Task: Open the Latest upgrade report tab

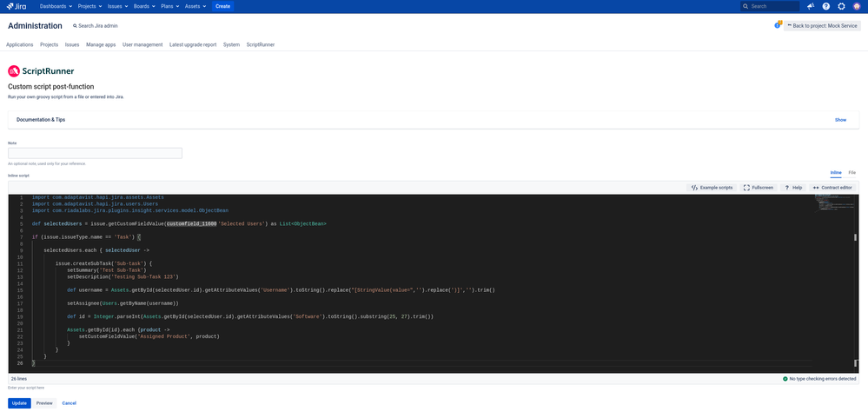Action: 193,45
